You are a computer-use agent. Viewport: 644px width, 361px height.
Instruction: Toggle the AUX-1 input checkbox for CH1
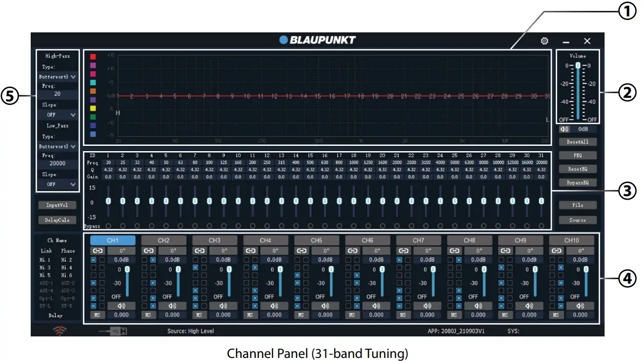coord(94,283)
